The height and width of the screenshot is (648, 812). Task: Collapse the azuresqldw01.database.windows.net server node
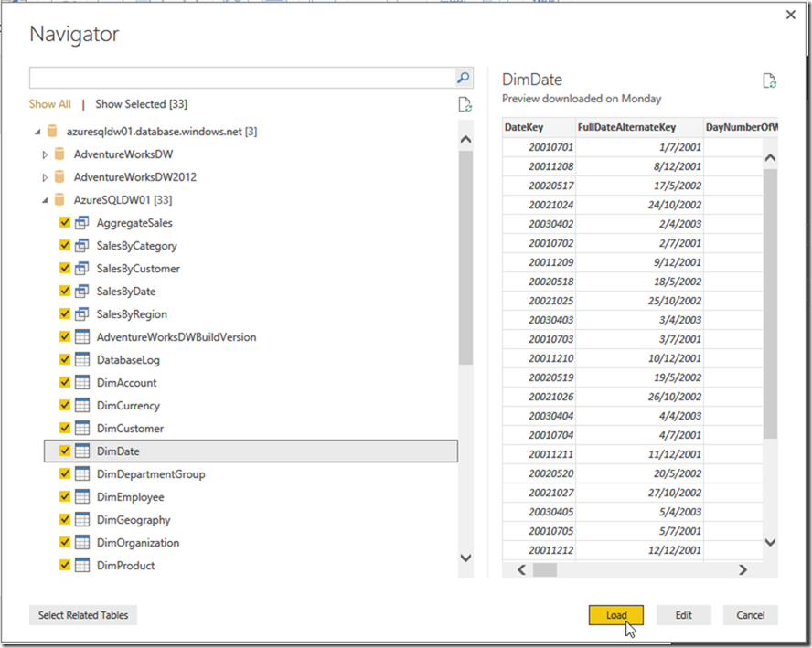point(37,132)
